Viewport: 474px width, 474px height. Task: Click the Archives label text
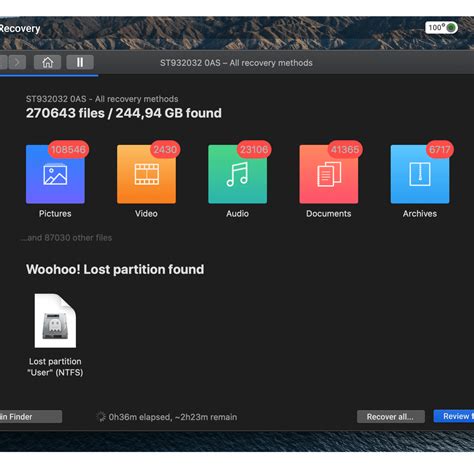coord(420,214)
